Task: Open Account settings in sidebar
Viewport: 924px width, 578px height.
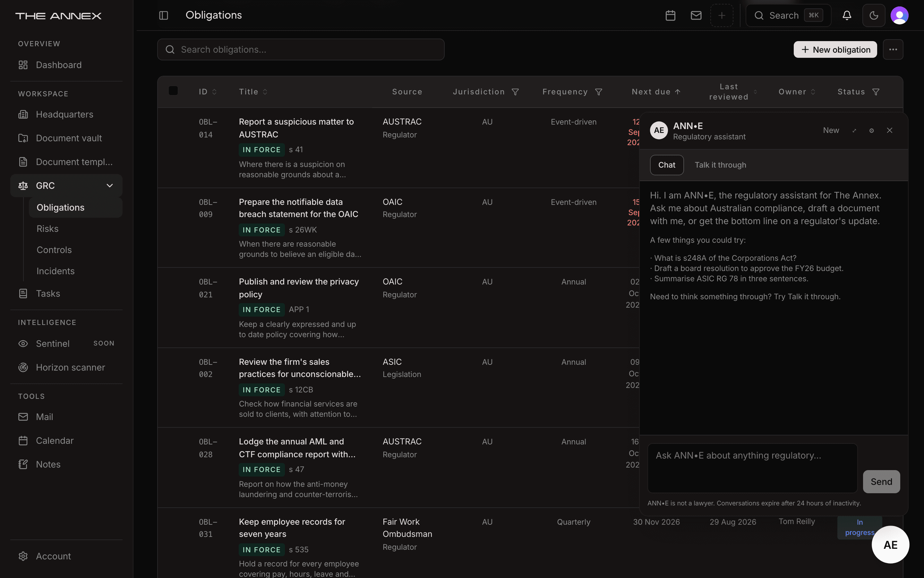Action: (66, 556)
